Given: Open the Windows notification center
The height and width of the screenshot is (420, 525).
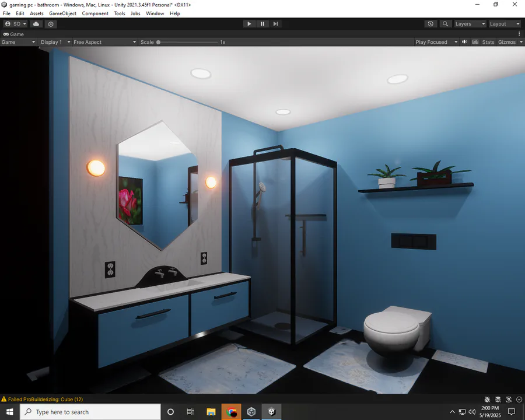Looking at the screenshot, I should click(x=511, y=412).
